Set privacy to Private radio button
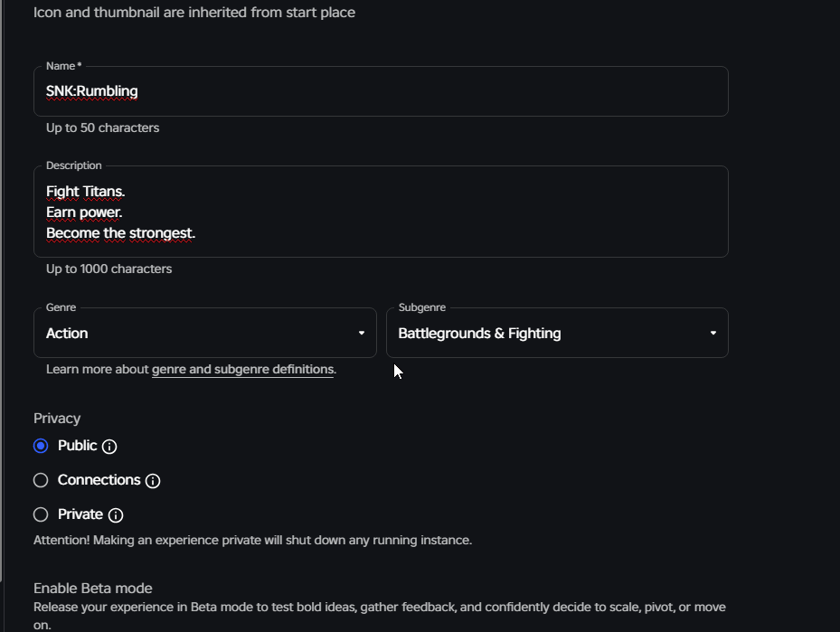 coord(41,514)
